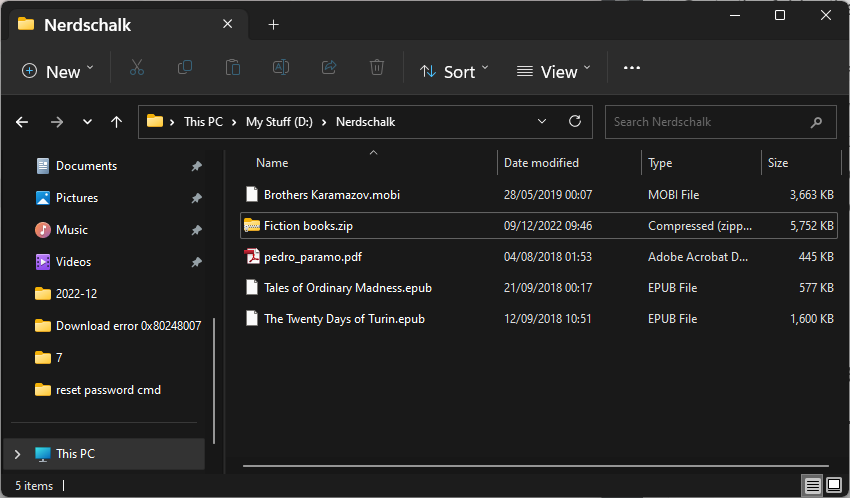Open the Sort dropdown menu
The image size is (850, 498).
coord(455,71)
